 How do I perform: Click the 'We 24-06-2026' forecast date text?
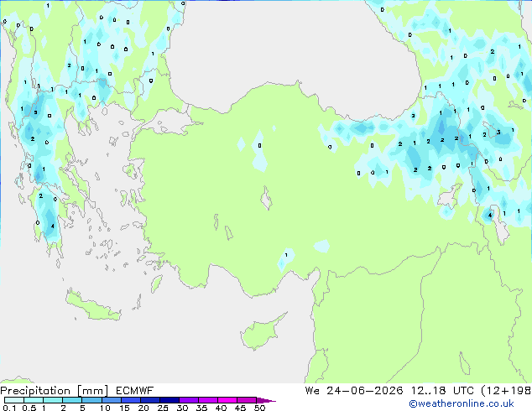(354, 391)
